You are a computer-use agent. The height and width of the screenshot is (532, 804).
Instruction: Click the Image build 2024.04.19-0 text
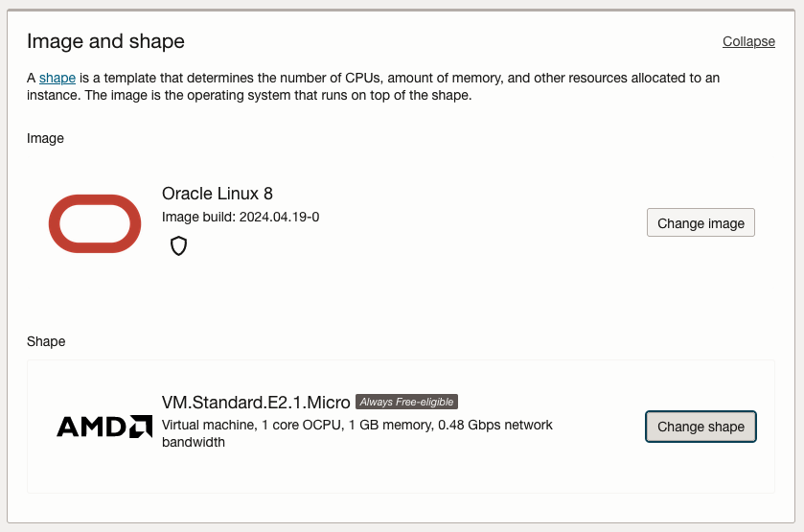241,217
